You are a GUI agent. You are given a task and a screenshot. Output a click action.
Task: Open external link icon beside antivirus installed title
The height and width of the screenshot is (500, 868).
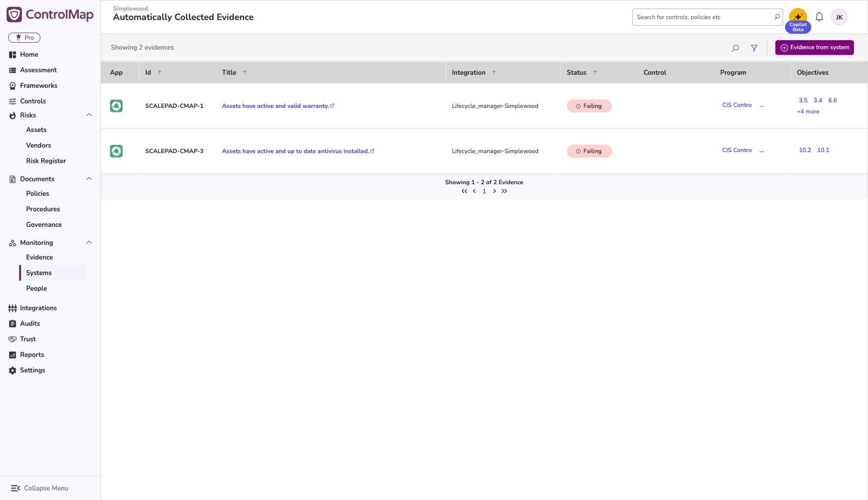(x=372, y=151)
